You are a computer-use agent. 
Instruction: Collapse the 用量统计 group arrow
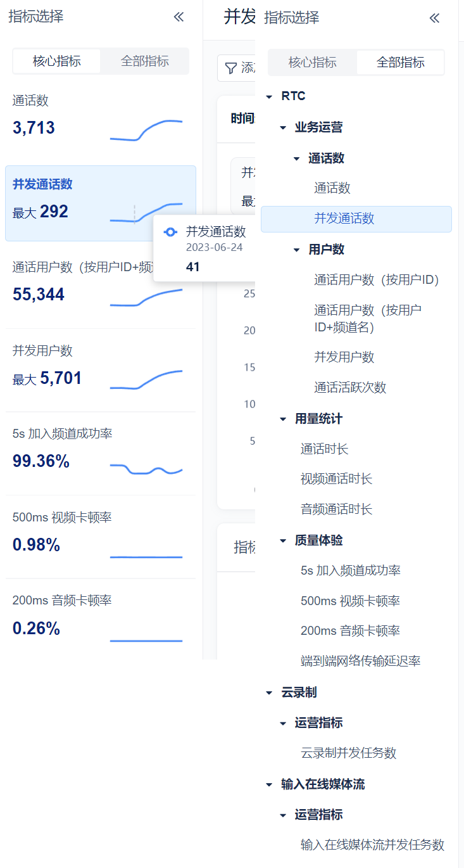tap(283, 419)
